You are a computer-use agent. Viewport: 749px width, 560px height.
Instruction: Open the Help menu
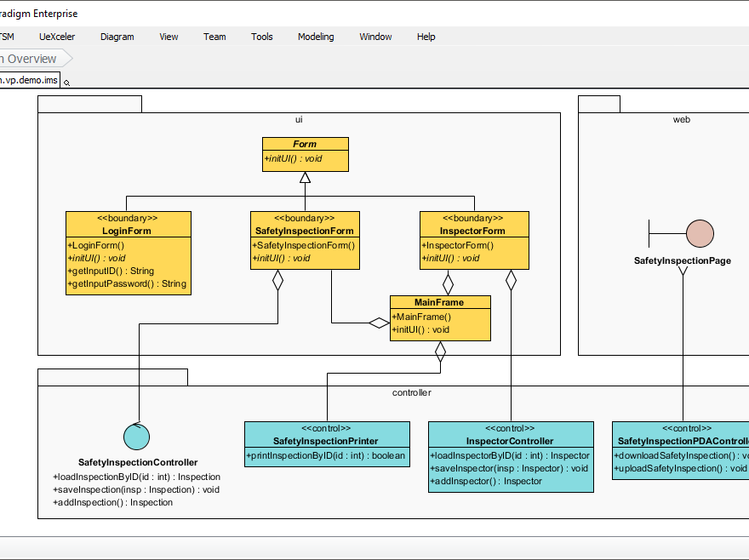pos(426,37)
